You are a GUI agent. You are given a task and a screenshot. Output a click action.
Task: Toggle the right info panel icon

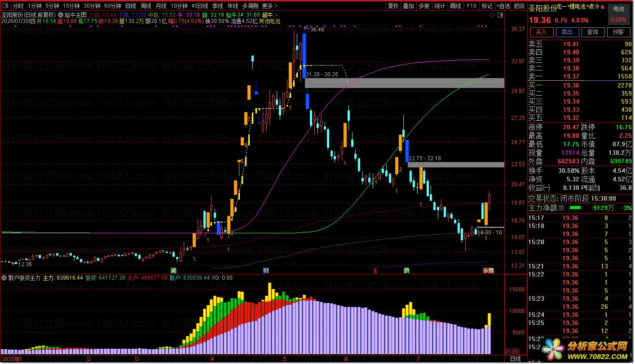[x=501, y=14]
